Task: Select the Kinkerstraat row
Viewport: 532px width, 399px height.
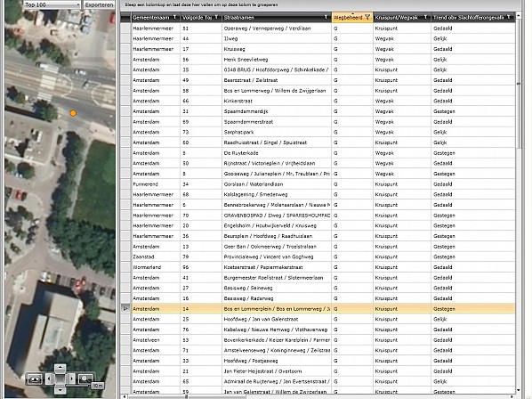Action: (x=323, y=101)
